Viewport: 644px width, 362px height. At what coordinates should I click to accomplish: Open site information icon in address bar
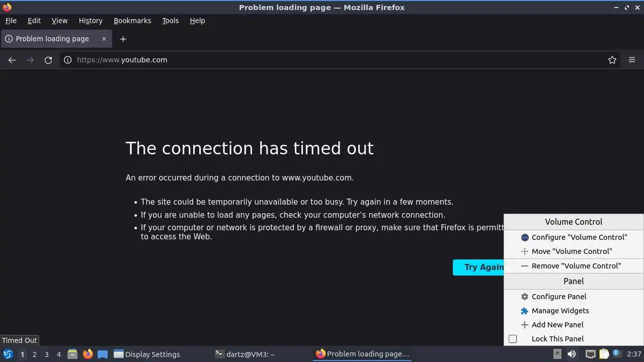pos(68,60)
